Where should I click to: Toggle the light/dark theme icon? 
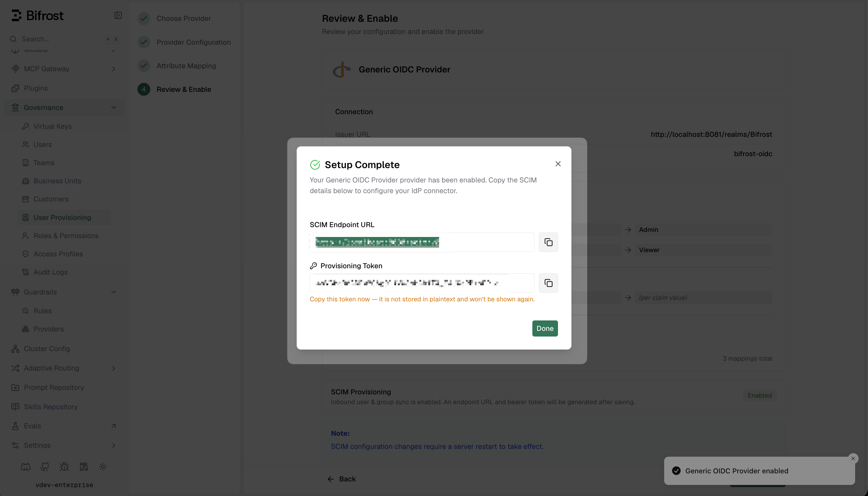click(x=103, y=467)
